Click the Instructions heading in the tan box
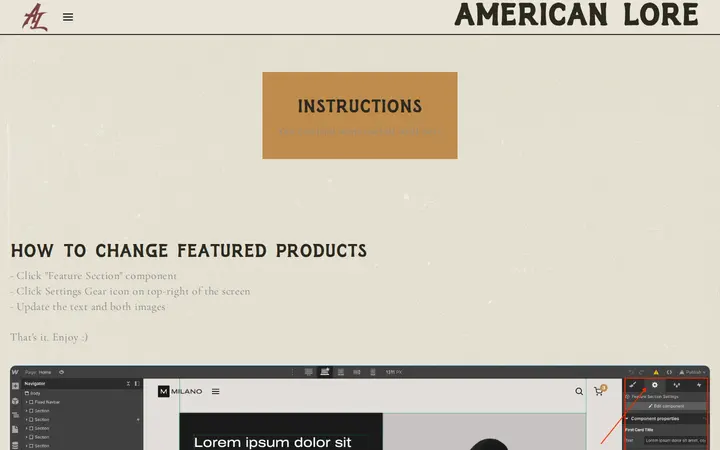Image resolution: width=720 pixels, height=450 pixels. coord(360,106)
